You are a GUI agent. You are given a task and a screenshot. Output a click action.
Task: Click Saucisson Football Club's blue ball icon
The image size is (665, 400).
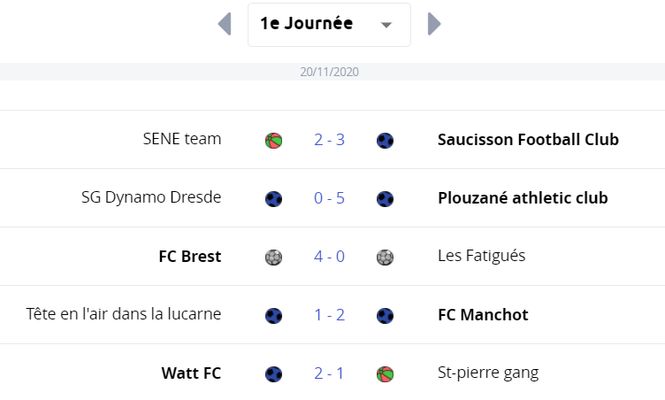tap(385, 140)
